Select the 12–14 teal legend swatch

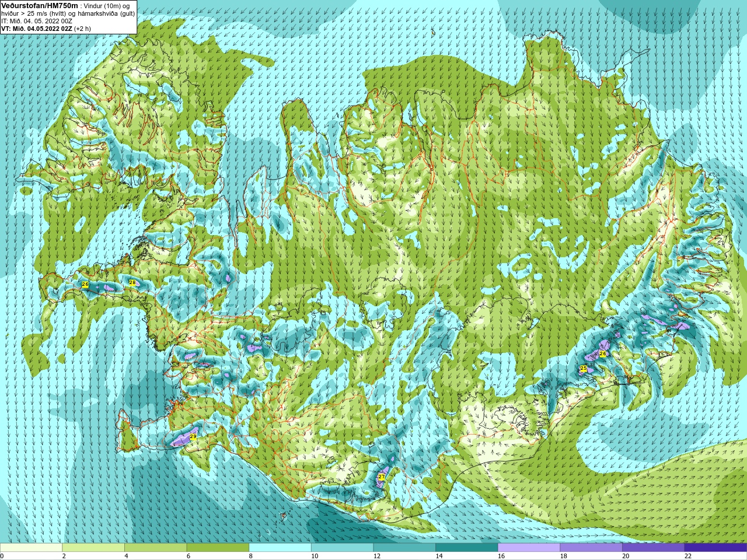(x=404, y=548)
